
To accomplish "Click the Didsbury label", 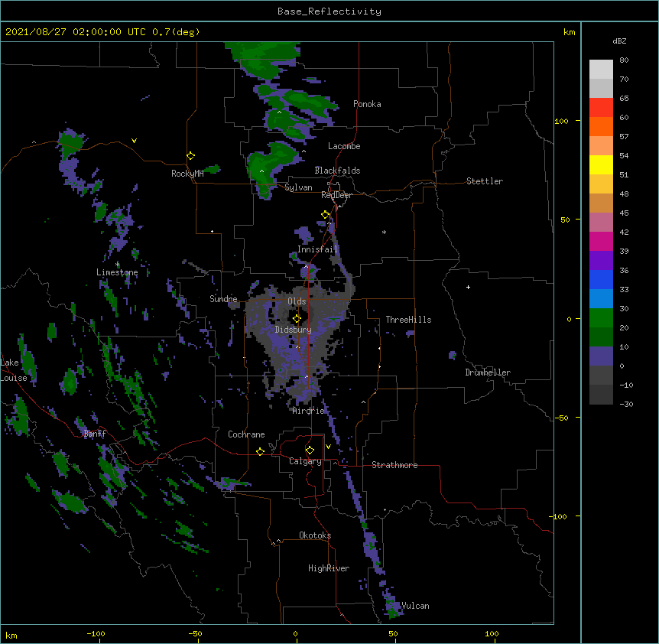I will (294, 330).
